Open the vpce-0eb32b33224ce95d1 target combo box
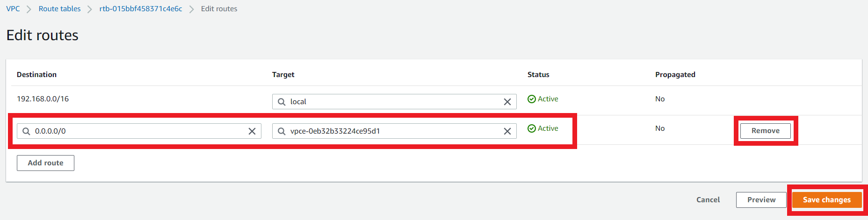868x220 pixels. [394, 131]
